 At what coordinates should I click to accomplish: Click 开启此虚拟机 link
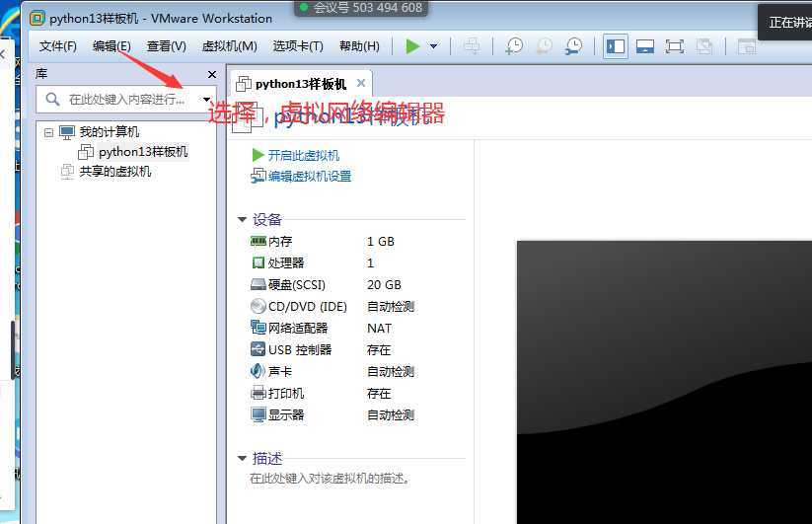pos(304,155)
